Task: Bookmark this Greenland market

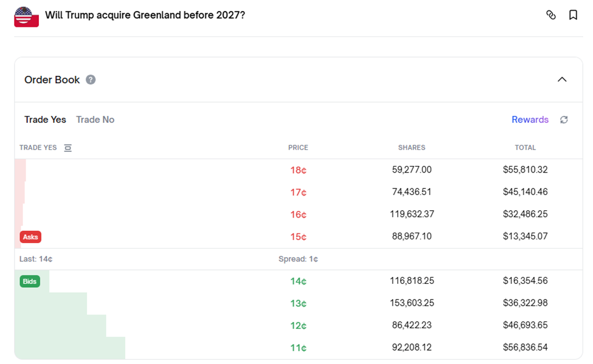Action: (x=574, y=15)
